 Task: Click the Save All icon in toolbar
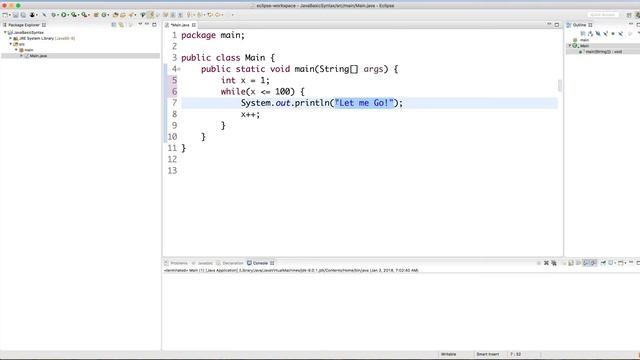tap(23, 15)
